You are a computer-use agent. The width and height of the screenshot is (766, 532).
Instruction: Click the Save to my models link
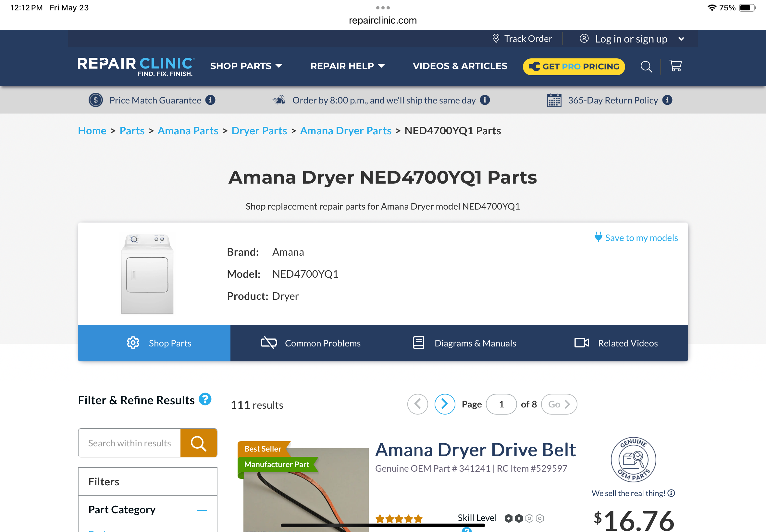coord(641,238)
